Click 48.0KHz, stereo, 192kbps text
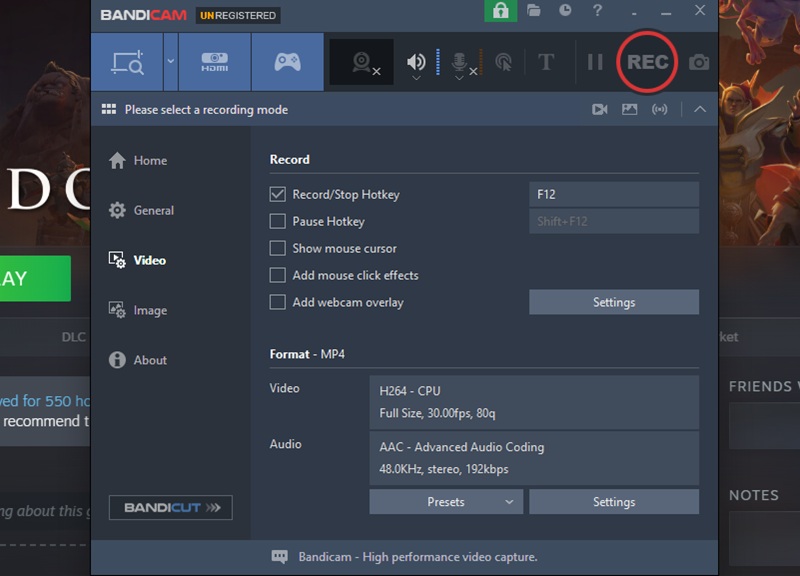 [444, 469]
